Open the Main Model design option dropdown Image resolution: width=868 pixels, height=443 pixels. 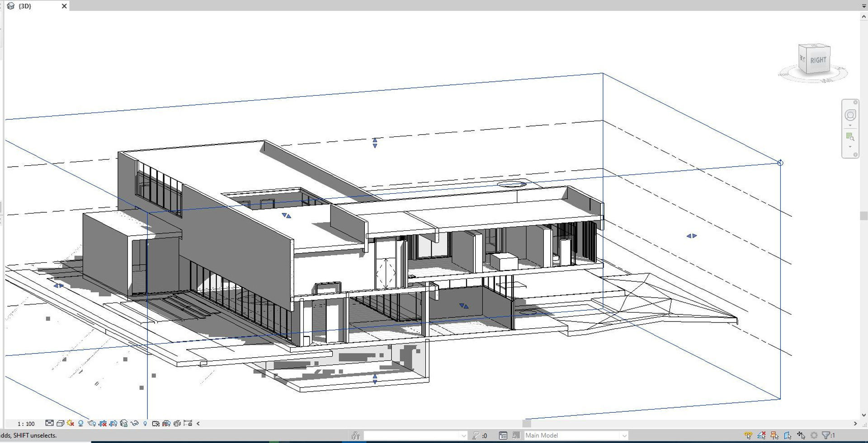pos(576,435)
